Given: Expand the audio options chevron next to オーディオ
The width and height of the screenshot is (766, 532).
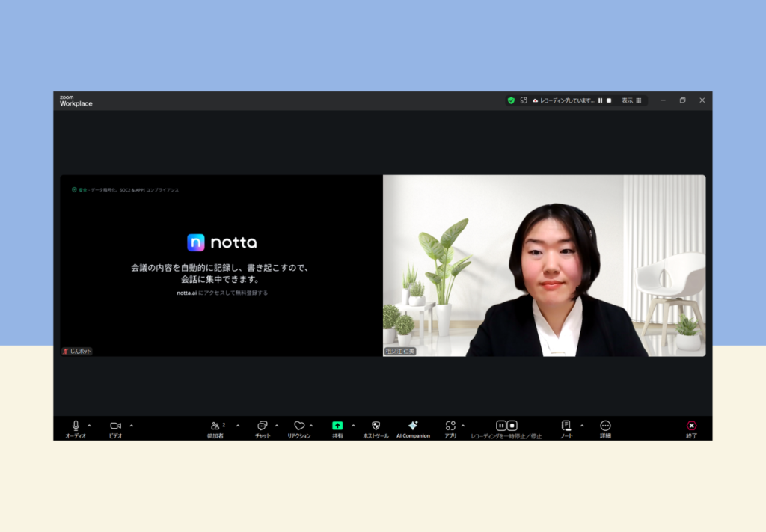Looking at the screenshot, I should pos(89,426).
